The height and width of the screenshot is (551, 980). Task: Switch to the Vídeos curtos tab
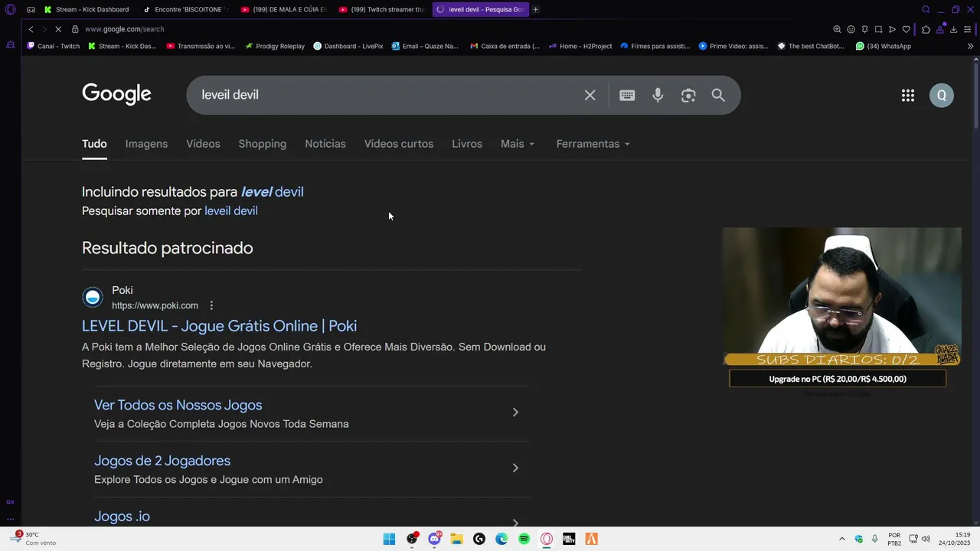[x=399, y=144]
